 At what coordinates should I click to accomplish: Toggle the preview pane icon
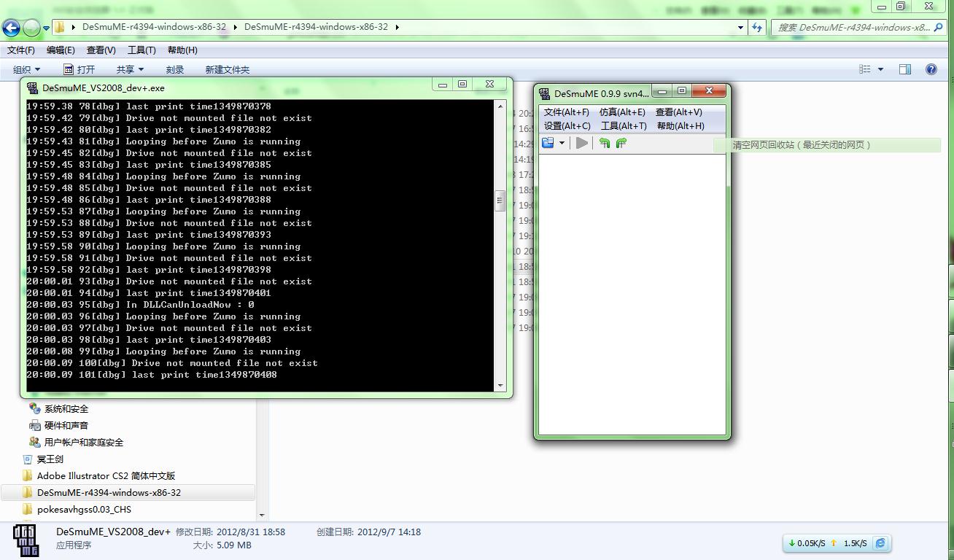[x=905, y=69]
